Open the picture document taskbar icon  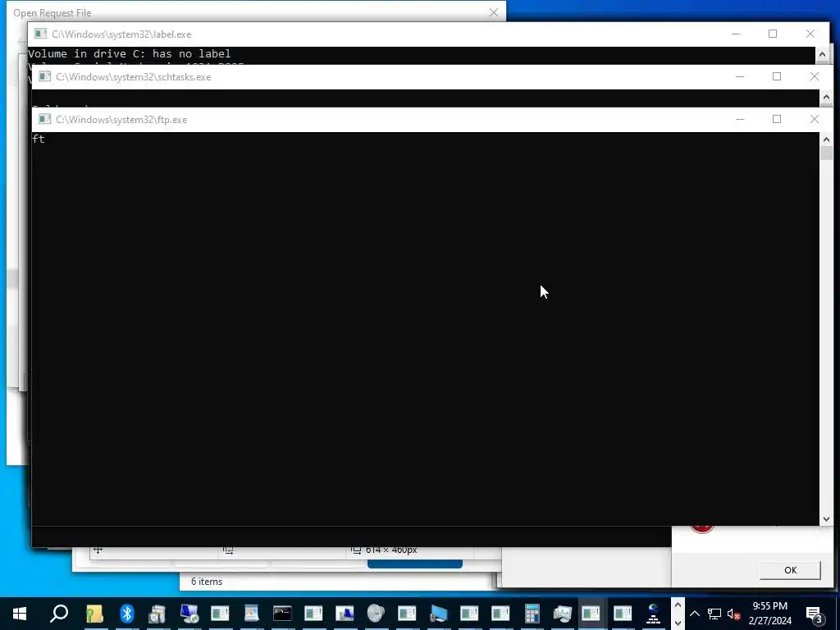point(251,614)
